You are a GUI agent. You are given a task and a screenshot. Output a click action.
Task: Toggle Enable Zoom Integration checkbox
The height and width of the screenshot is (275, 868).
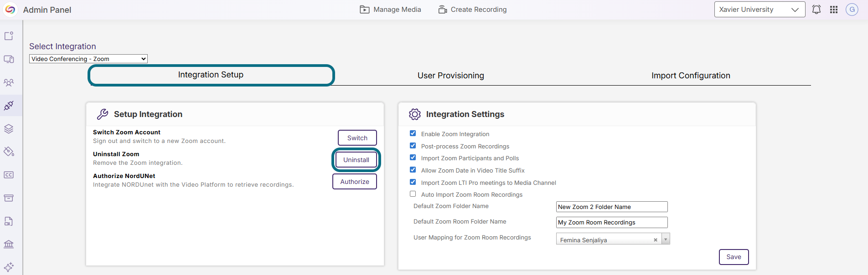click(x=413, y=133)
